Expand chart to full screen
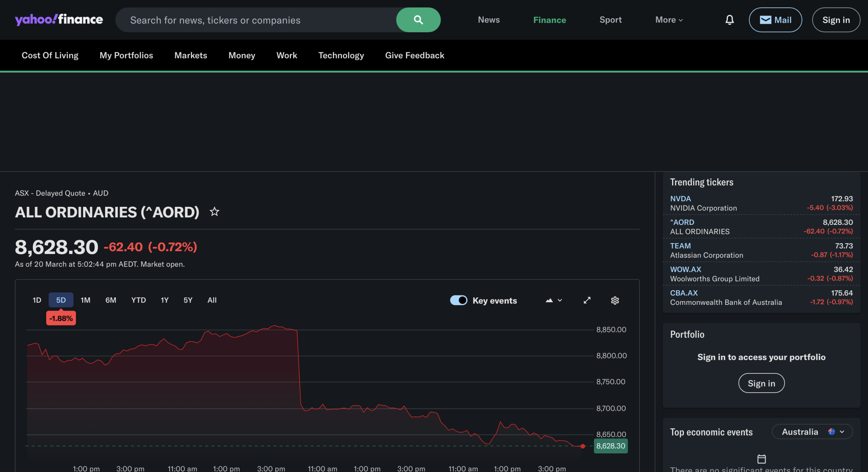Image resolution: width=868 pixels, height=472 pixels. click(587, 300)
